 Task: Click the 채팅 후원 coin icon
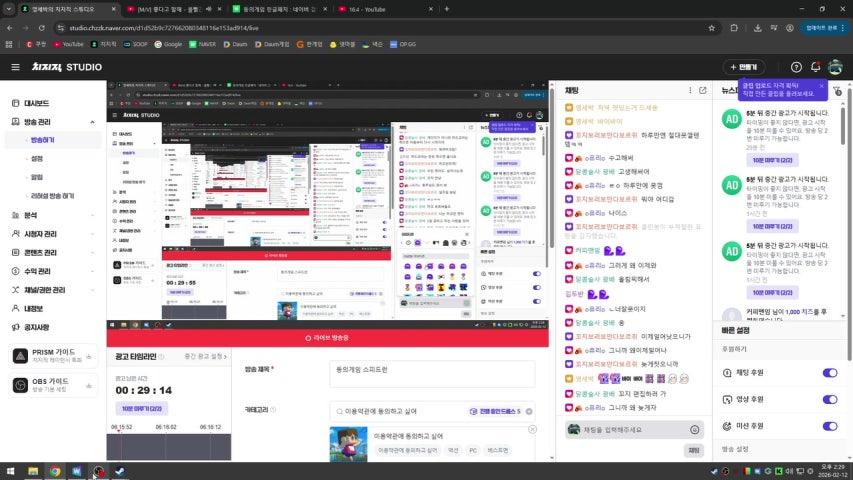click(x=727, y=373)
